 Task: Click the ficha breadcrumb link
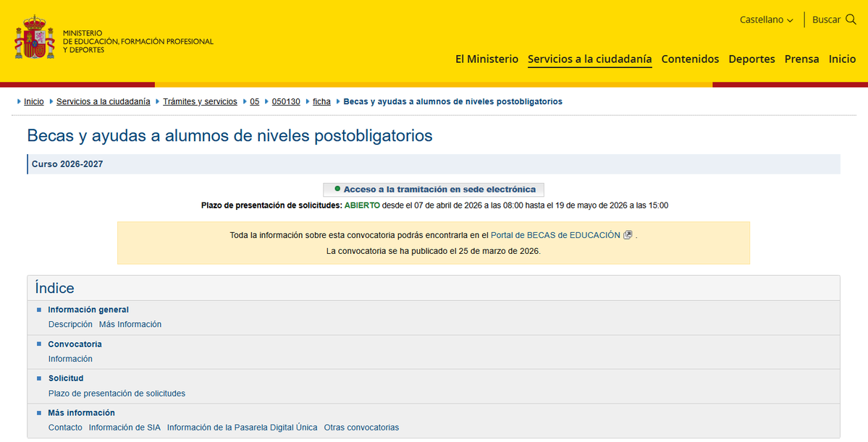pos(321,102)
